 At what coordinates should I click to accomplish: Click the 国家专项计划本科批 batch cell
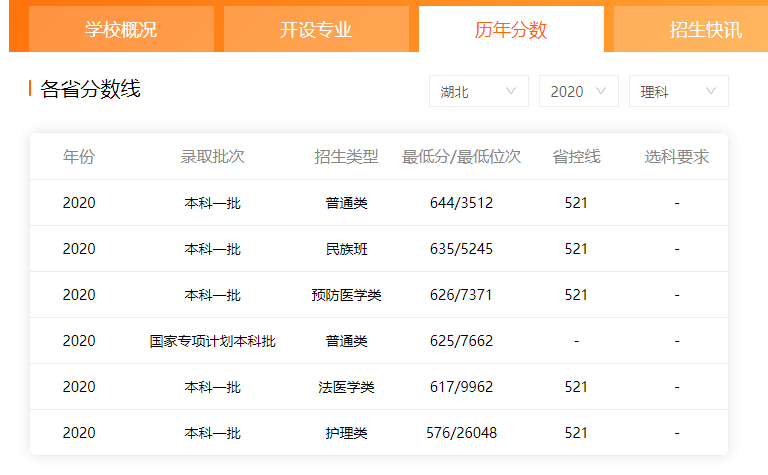212,341
